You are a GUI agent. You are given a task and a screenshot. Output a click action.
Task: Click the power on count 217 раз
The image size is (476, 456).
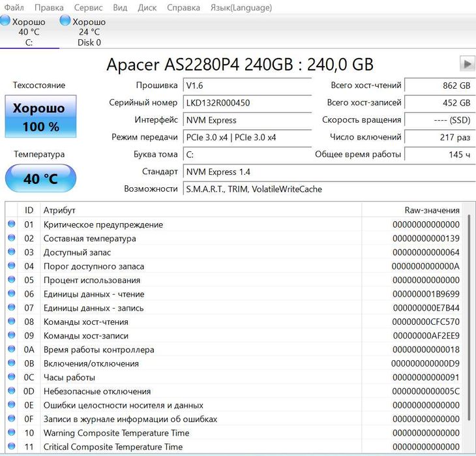439,137
